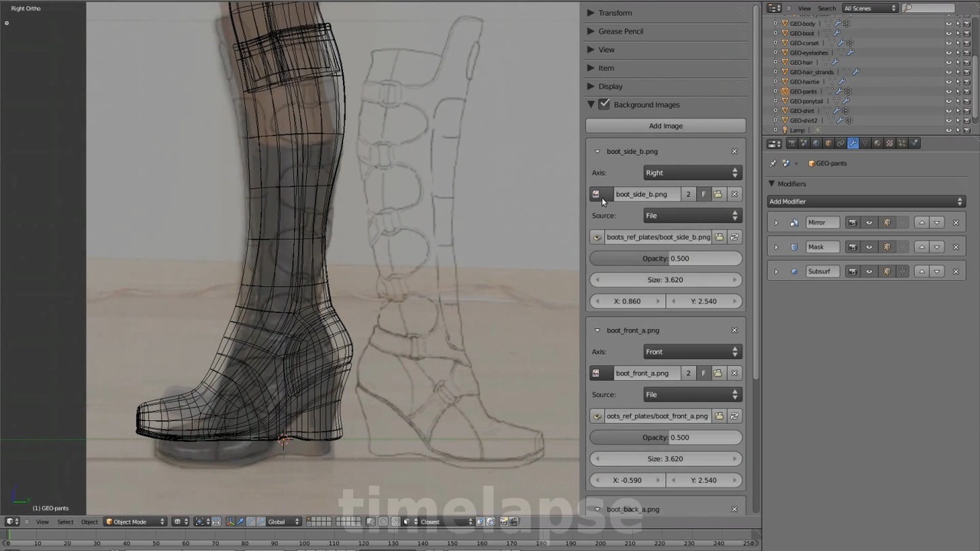Click the Add Image button
The height and width of the screenshot is (551, 980).
665,126
